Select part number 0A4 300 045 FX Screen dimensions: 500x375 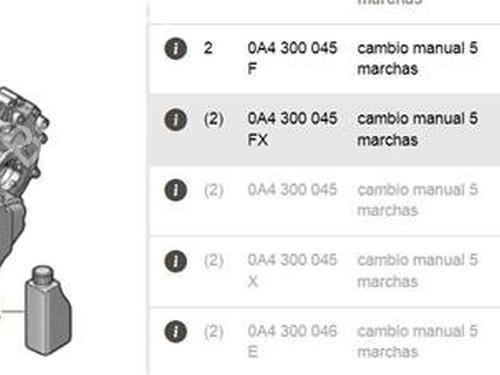point(292,129)
